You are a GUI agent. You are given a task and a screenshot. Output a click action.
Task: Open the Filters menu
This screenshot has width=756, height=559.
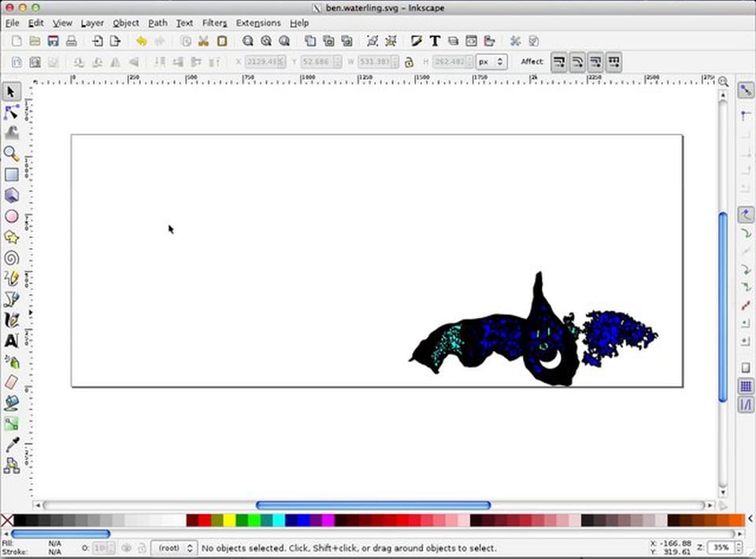[214, 23]
